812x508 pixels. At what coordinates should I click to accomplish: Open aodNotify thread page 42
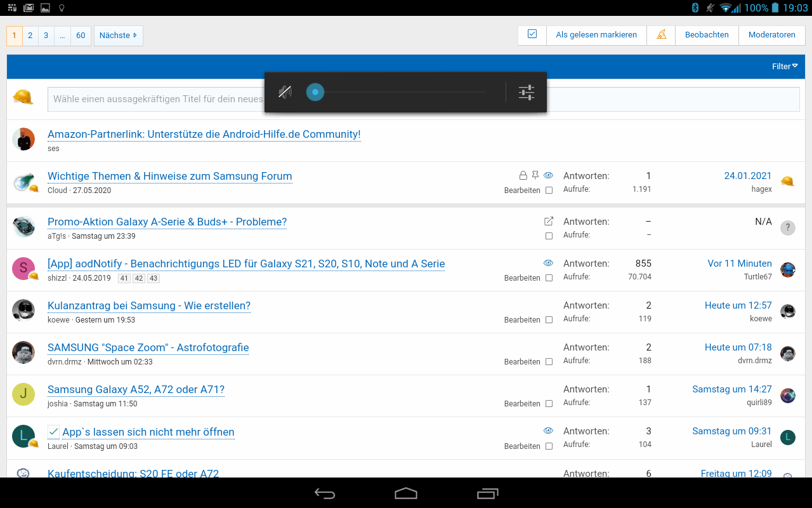click(x=138, y=278)
